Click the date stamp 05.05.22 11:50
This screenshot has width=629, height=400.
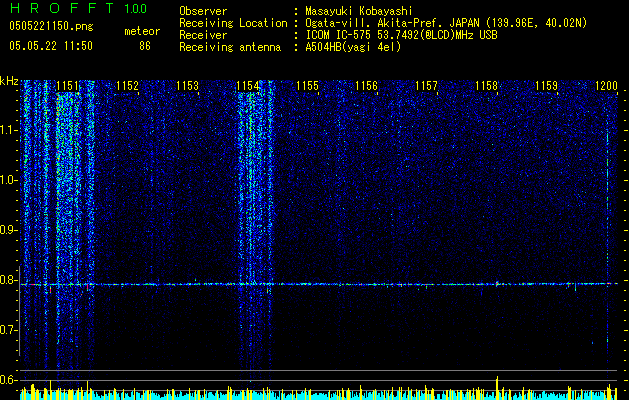[x=51, y=46]
